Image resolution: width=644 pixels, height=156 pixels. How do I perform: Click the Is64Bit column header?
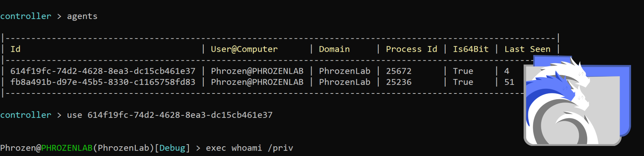[x=471, y=49]
